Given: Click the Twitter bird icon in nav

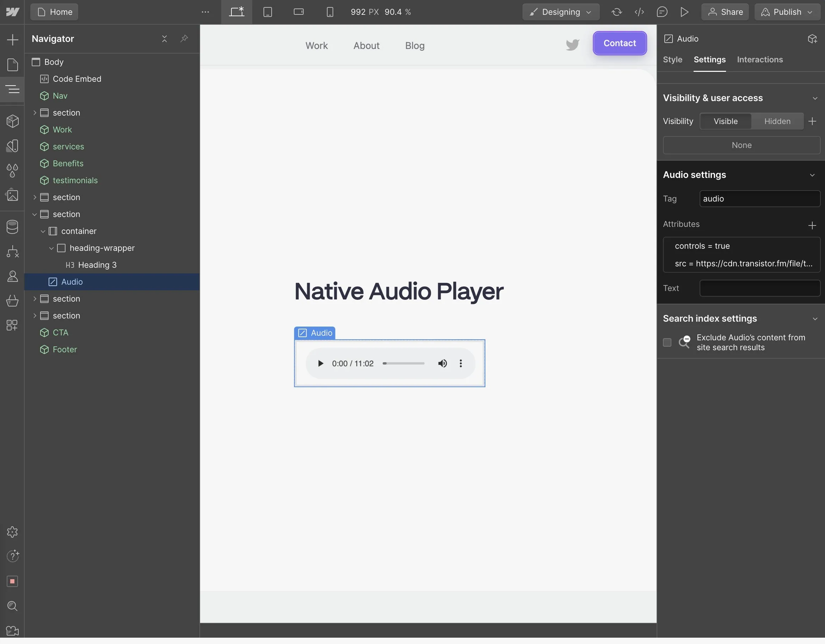Looking at the screenshot, I should point(573,45).
